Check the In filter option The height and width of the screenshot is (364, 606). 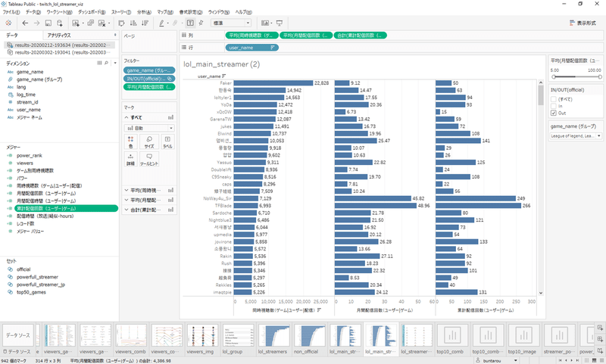554,106
